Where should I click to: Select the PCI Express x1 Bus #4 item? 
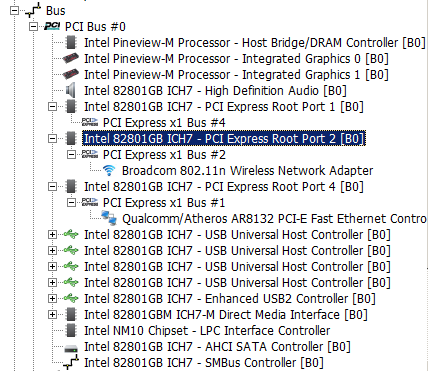point(164,123)
